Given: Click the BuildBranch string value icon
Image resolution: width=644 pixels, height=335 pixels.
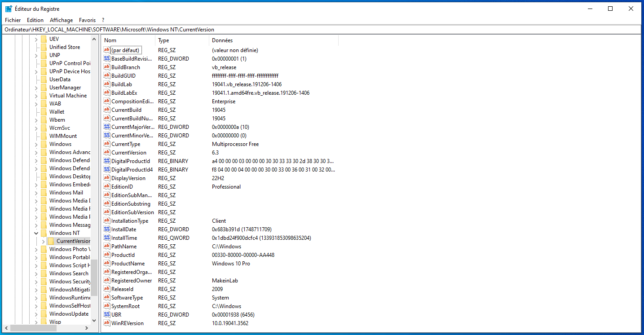Looking at the screenshot, I should point(107,67).
